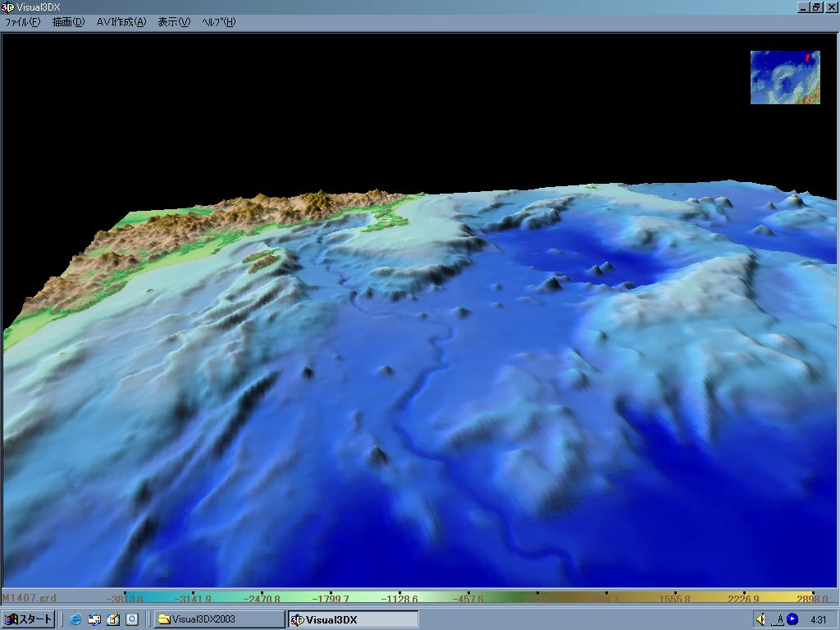Click the third quick launch icon

click(x=113, y=619)
